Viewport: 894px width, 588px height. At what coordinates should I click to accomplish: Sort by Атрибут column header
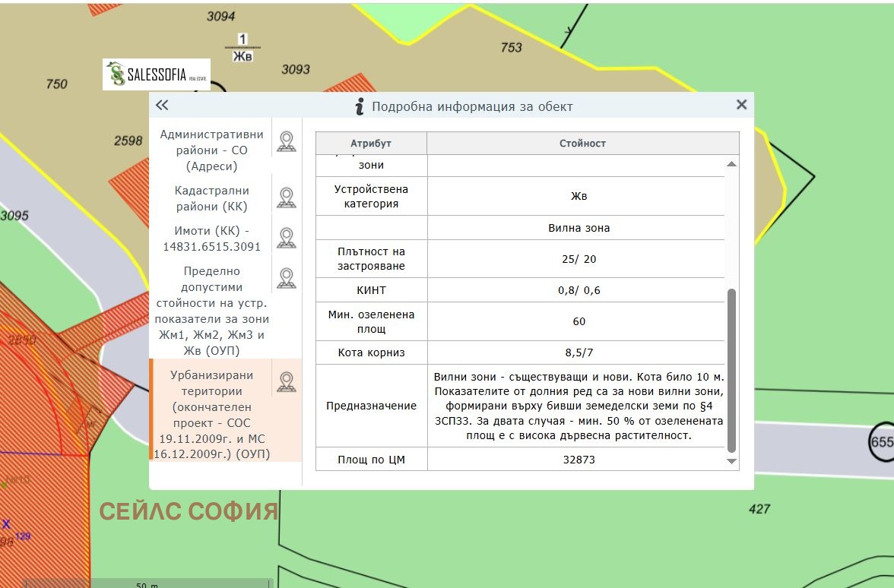371,144
